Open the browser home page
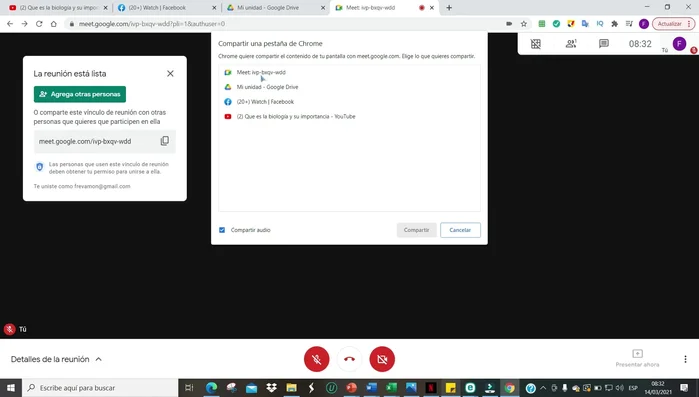Viewport: 699px width, 397px height. pos(53,24)
